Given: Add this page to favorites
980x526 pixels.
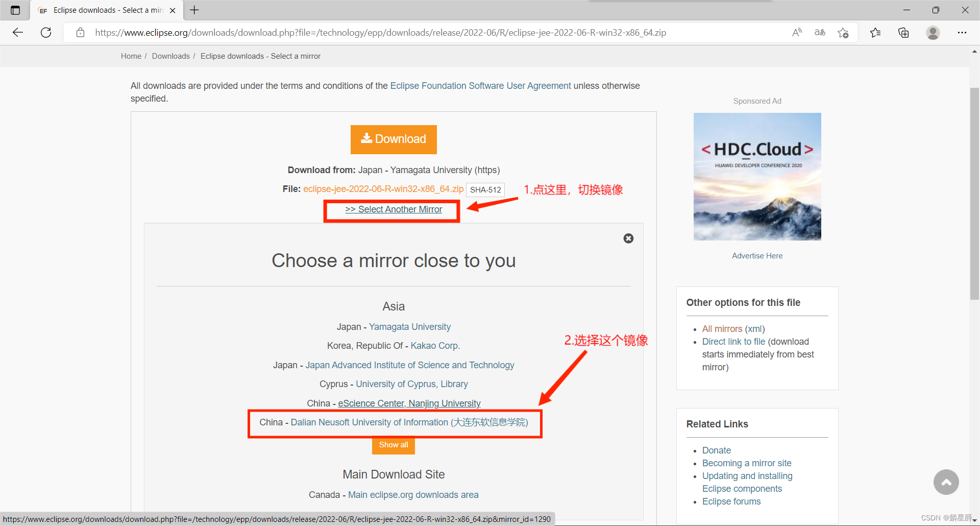Looking at the screenshot, I should (x=843, y=33).
